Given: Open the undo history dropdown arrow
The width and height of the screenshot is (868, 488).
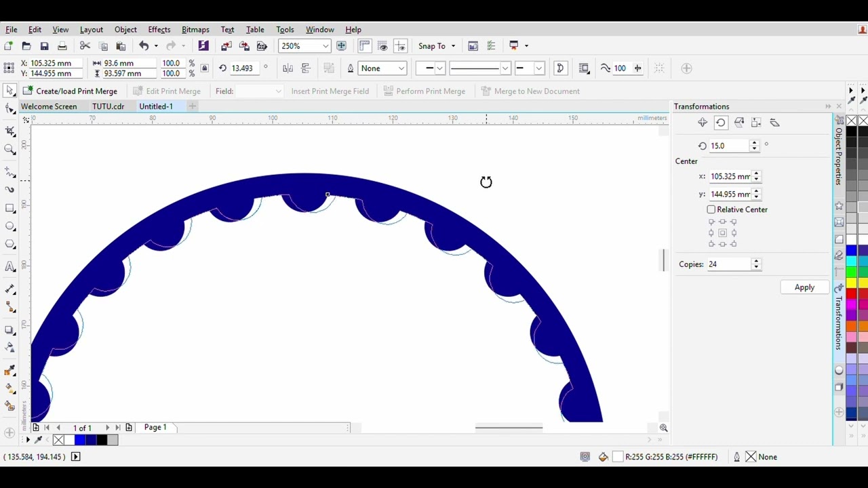Looking at the screenshot, I should 156,46.
